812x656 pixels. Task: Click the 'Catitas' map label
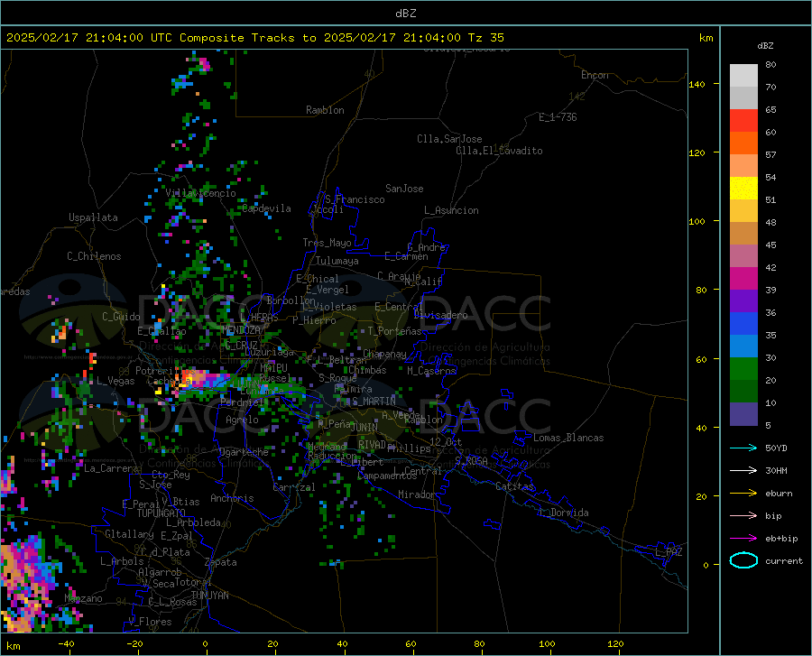(x=515, y=486)
